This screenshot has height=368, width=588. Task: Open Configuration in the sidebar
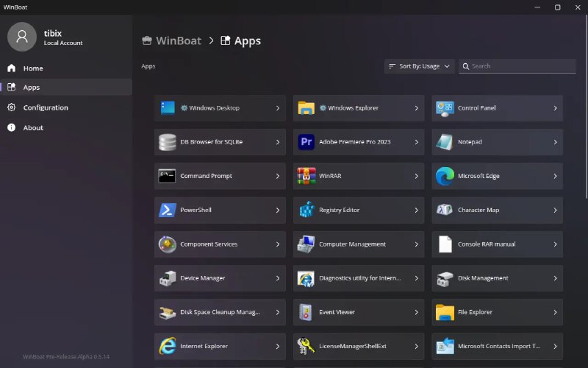click(66, 107)
